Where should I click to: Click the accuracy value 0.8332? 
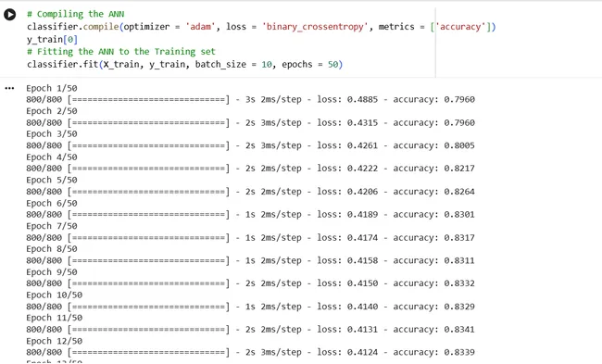click(x=459, y=283)
